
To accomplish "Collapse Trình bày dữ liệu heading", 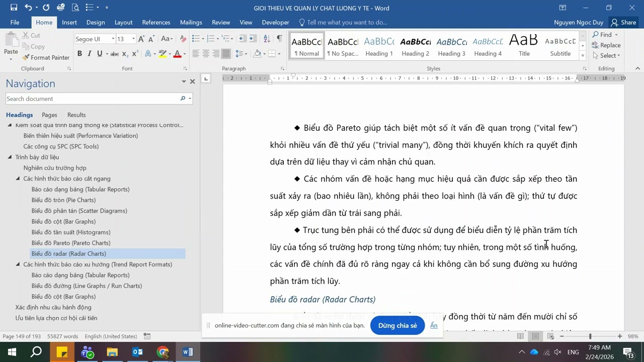I will (10, 157).
